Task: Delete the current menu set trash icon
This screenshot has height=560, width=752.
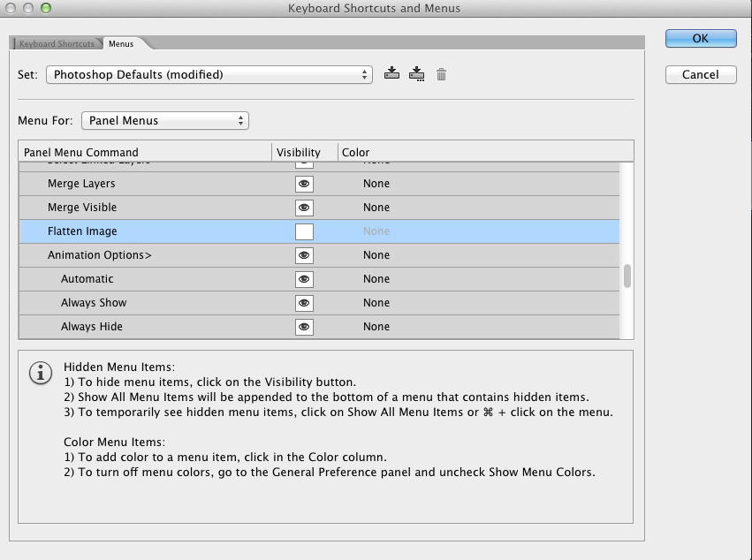Action: (441, 74)
